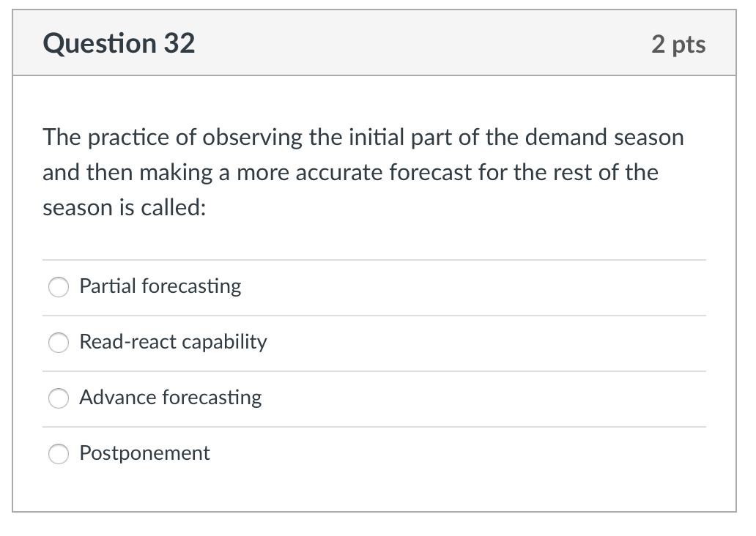The width and height of the screenshot is (756, 536).
Task: Click the second answer row
Action: click(x=375, y=343)
